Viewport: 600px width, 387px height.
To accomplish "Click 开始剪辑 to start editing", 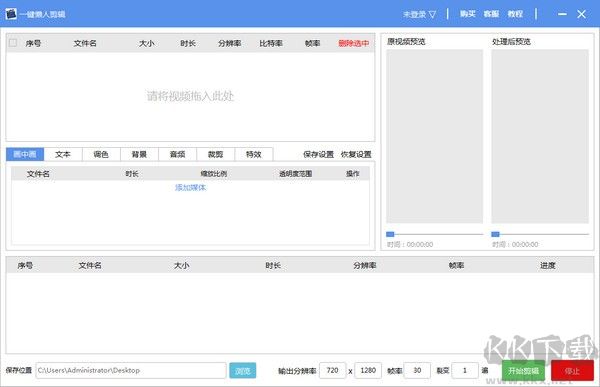I will pos(523,371).
